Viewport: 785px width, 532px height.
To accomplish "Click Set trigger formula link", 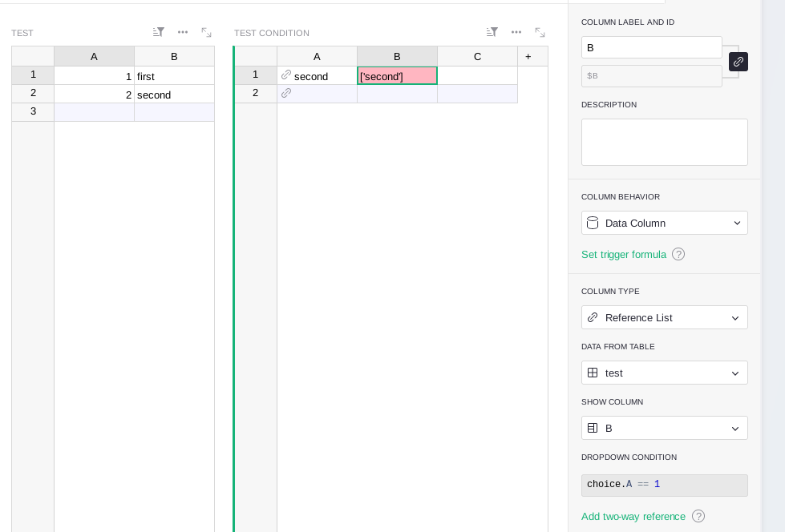I will click(x=624, y=254).
